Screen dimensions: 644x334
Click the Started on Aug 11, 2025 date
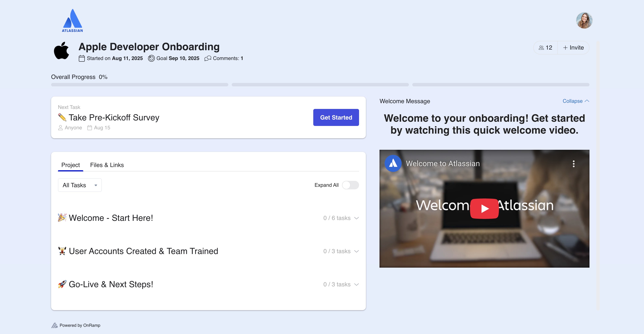(x=115, y=58)
